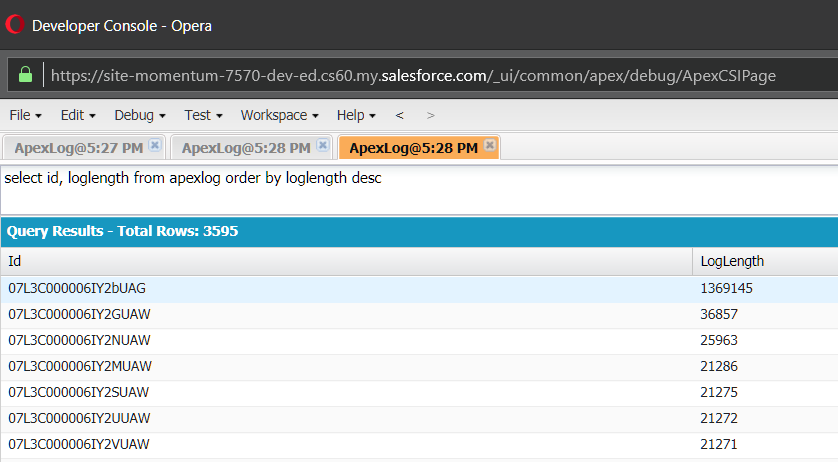Viewport: 838px width, 462px height.
Task: Open the Workspace menu
Action: point(280,116)
